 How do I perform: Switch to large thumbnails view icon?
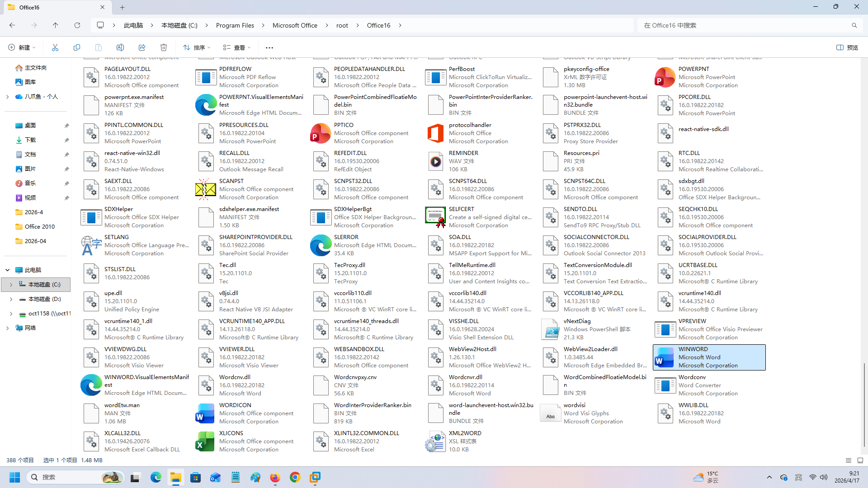tap(860, 460)
